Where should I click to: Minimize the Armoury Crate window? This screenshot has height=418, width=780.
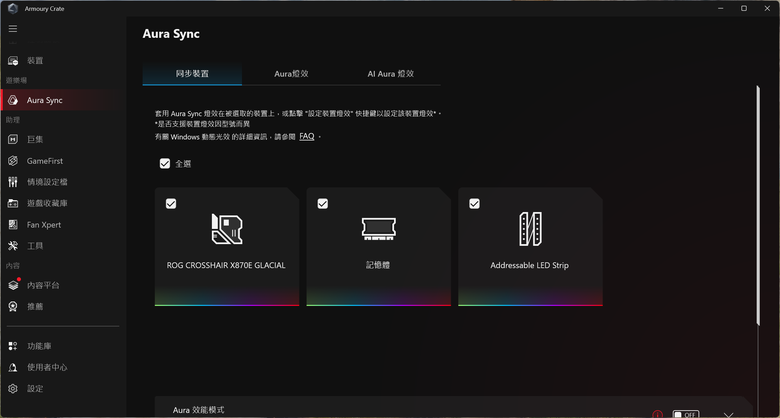pyautogui.click(x=720, y=8)
